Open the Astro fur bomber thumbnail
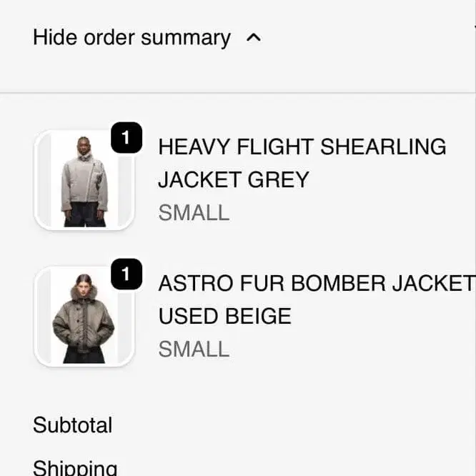This screenshot has width=476, height=476. tap(84, 317)
